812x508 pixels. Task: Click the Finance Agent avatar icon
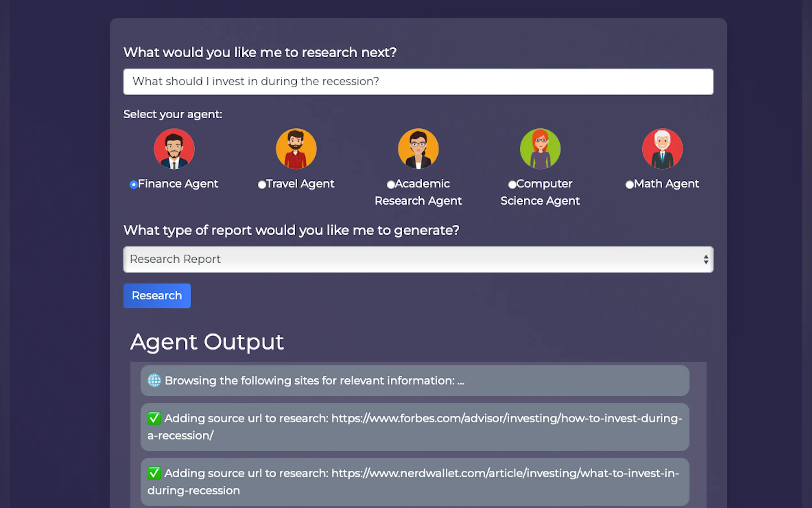coord(174,149)
